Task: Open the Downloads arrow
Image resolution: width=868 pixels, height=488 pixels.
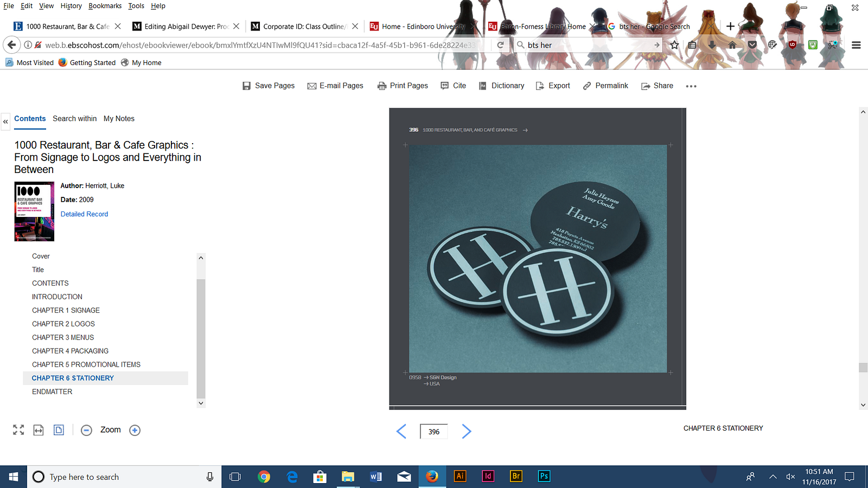Action: coord(712,45)
